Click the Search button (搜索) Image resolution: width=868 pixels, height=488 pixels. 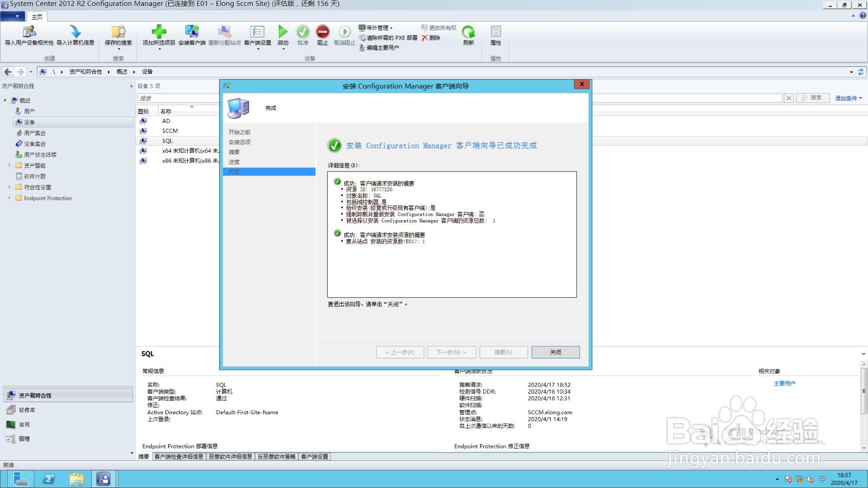coord(813,98)
